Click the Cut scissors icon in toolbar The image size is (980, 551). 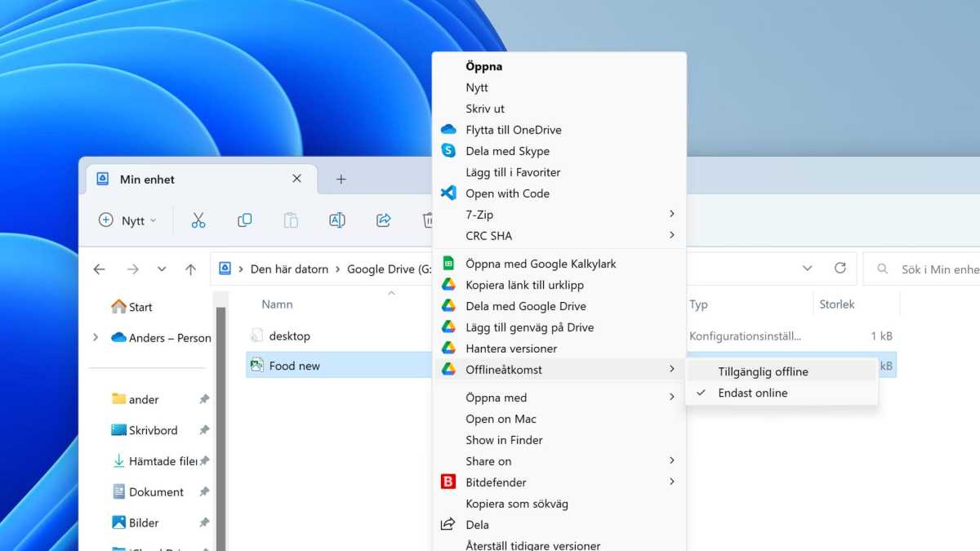pos(198,220)
